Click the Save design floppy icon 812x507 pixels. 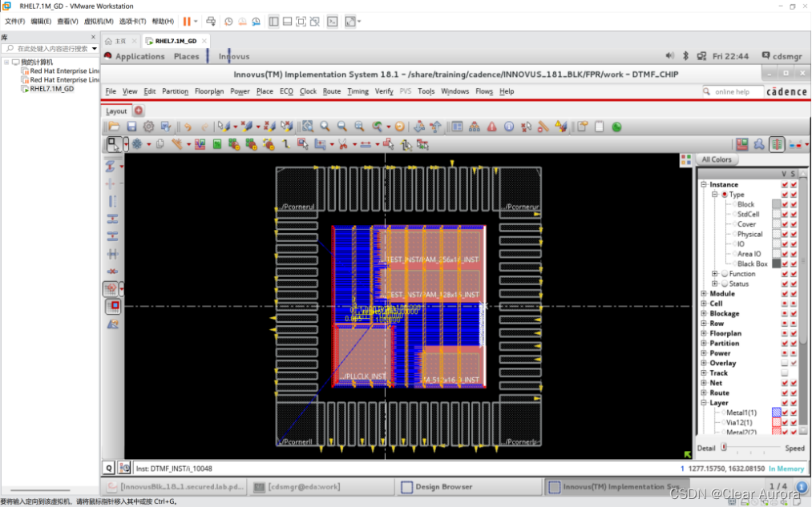click(131, 127)
